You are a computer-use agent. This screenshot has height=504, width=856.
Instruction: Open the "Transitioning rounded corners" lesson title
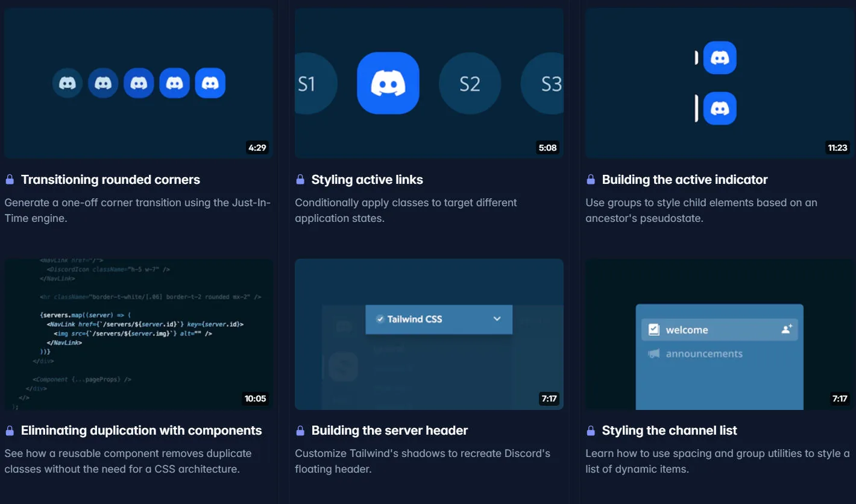point(110,180)
